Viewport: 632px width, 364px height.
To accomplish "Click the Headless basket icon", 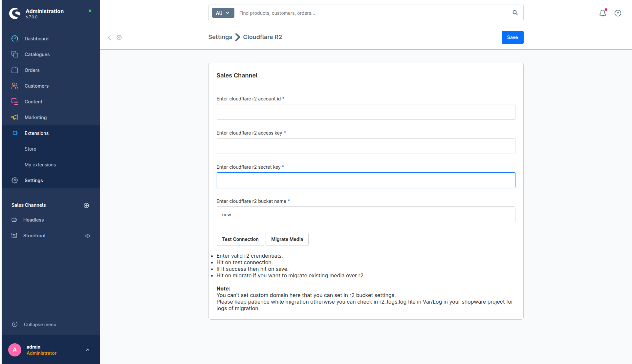I will (x=14, y=220).
